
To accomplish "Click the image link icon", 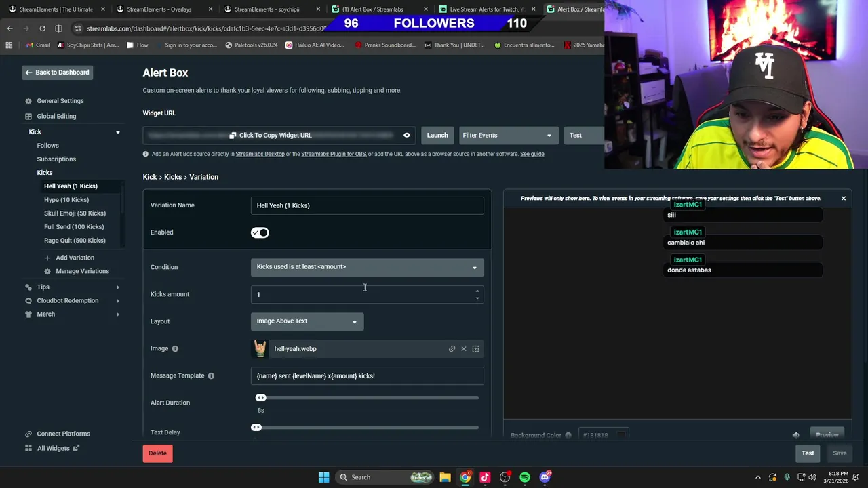I will [452, 349].
